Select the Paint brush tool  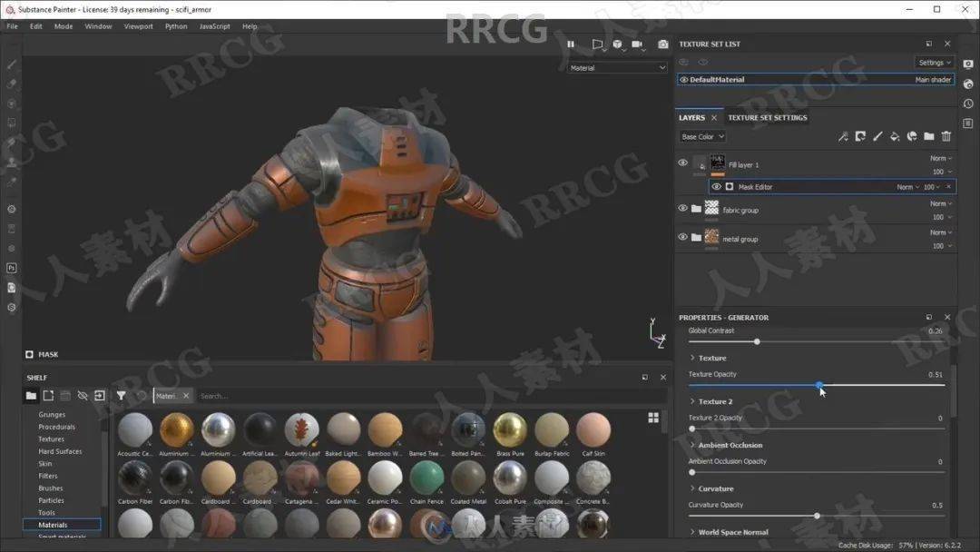pos(12,64)
